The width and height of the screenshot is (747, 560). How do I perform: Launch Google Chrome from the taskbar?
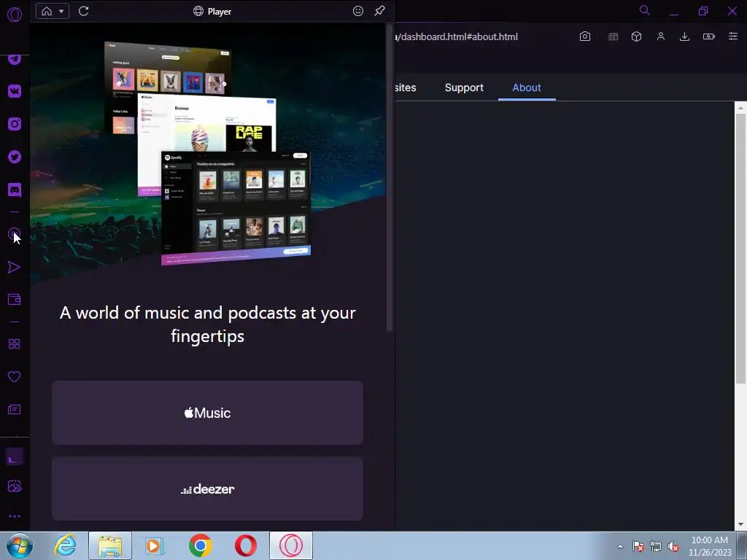coord(200,545)
